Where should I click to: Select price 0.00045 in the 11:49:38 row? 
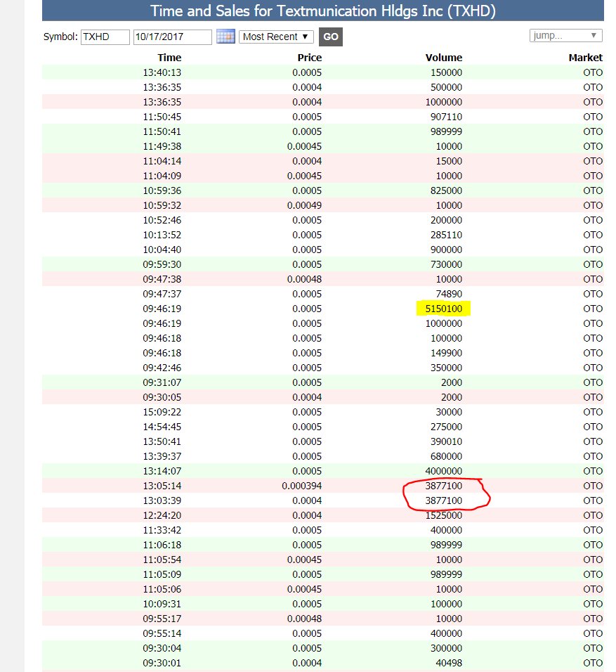click(x=304, y=146)
